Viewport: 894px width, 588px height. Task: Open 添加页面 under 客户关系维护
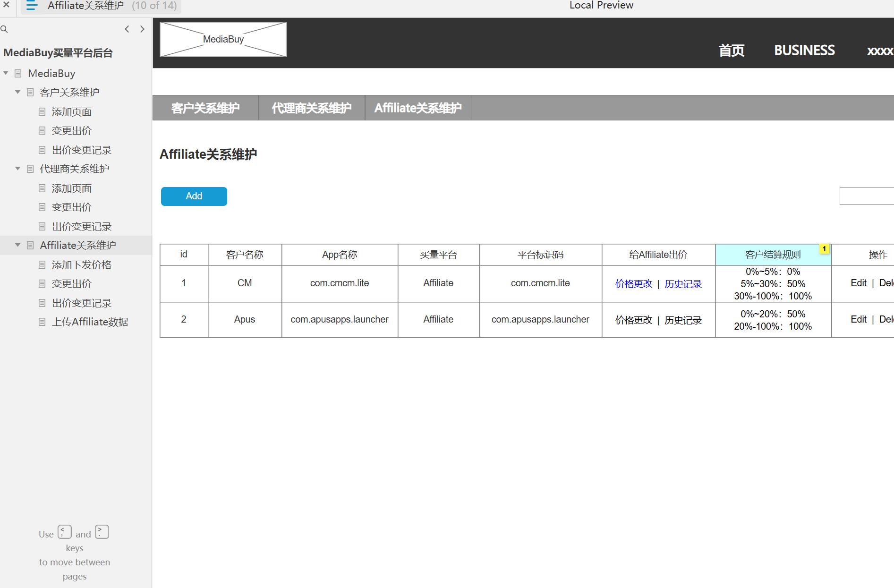[71, 112]
